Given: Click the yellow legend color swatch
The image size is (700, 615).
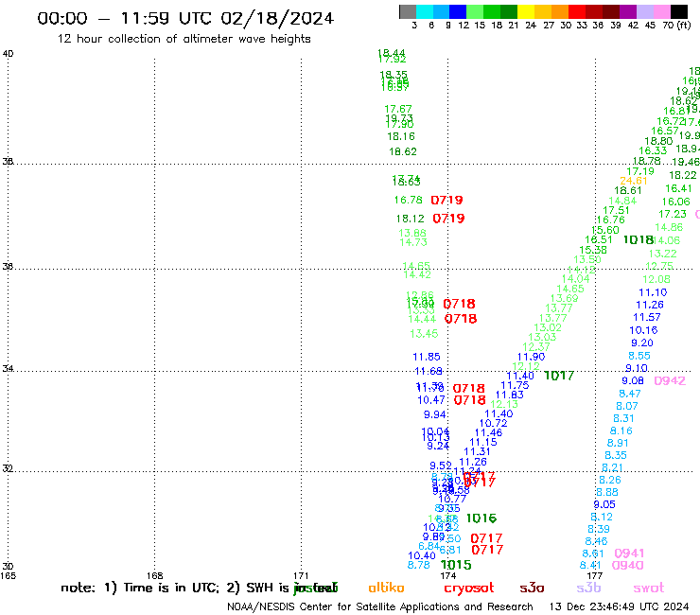Looking at the screenshot, I should [526, 11].
